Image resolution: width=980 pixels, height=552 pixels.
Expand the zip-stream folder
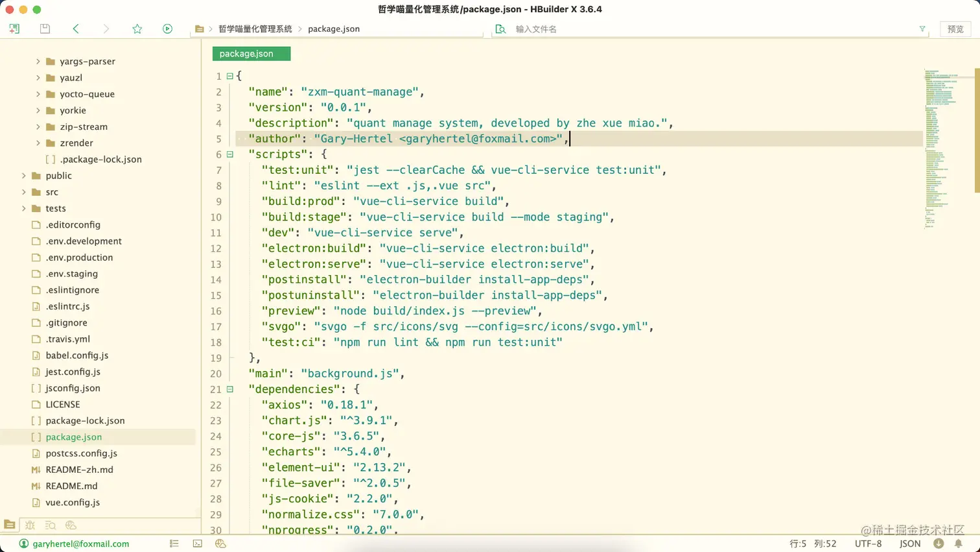pyautogui.click(x=38, y=126)
